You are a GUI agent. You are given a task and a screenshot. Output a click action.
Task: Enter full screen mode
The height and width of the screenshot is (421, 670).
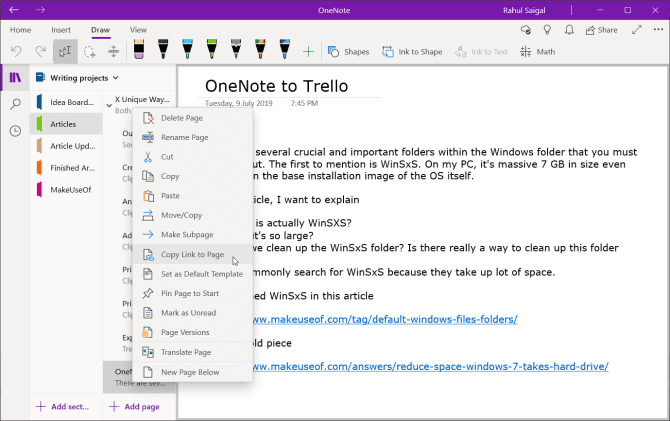coord(637,30)
